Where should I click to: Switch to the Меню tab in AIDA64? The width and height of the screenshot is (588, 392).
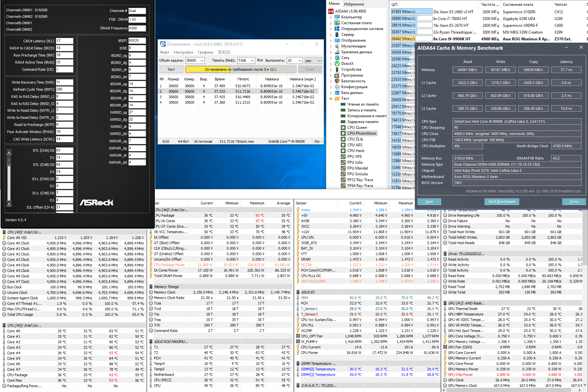(334, 4)
